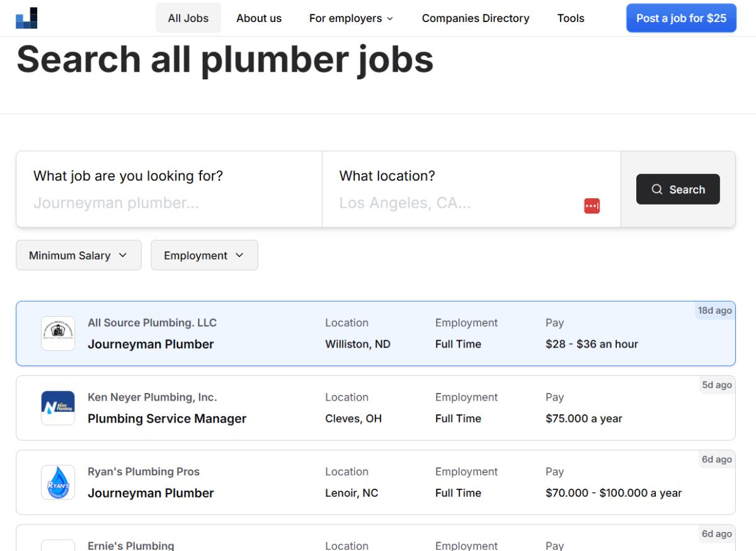Image resolution: width=756 pixels, height=551 pixels.
Task: Click the Williston, ND location text
Action: (358, 344)
